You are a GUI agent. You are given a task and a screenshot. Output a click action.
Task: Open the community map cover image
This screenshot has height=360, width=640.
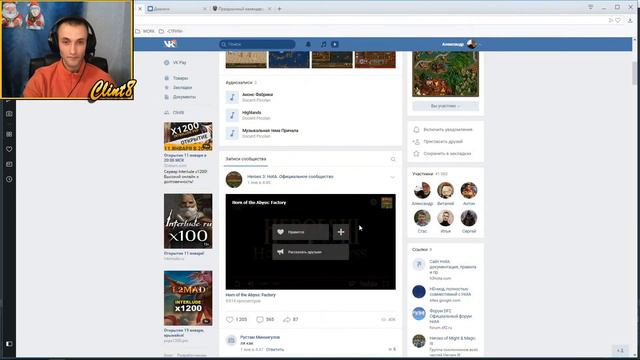[x=445, y=74]
